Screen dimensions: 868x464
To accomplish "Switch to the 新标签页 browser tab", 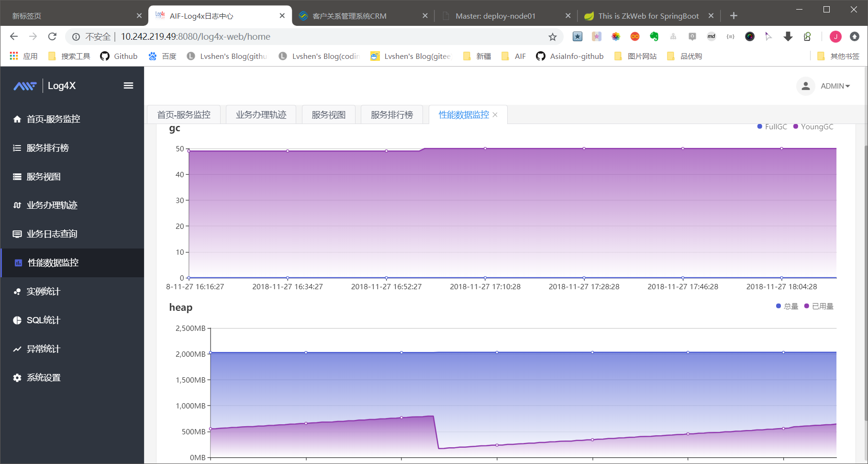I will pyautogui.click(x=77, y=16).
